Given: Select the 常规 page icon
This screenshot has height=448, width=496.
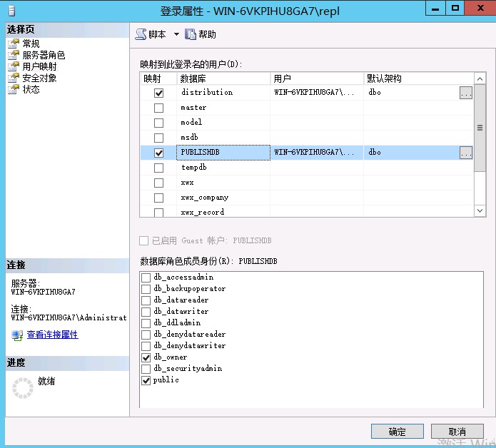Looking at the screenshot, I should (14, 44).
